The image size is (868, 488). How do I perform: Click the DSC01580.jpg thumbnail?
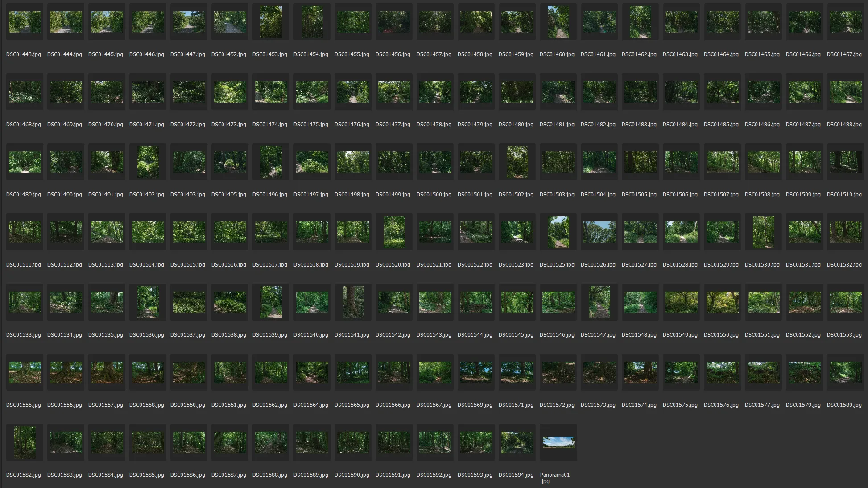click(845, 372)
